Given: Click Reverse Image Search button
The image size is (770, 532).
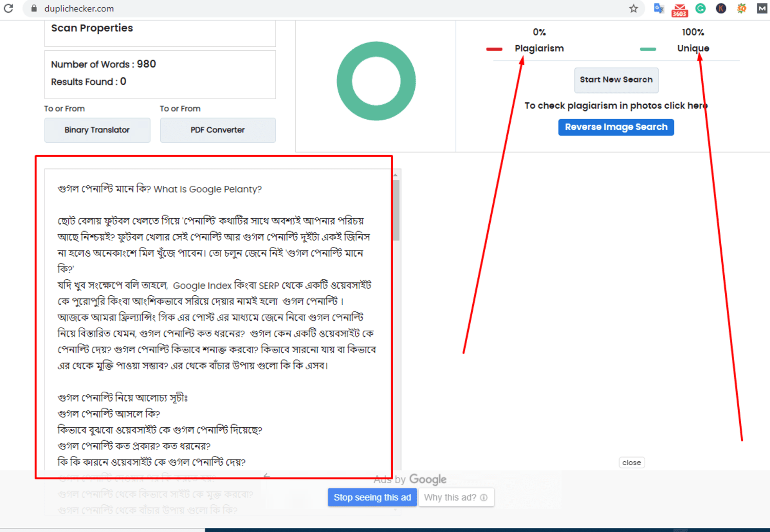Looking at the screenshot, I should [616, 127].
